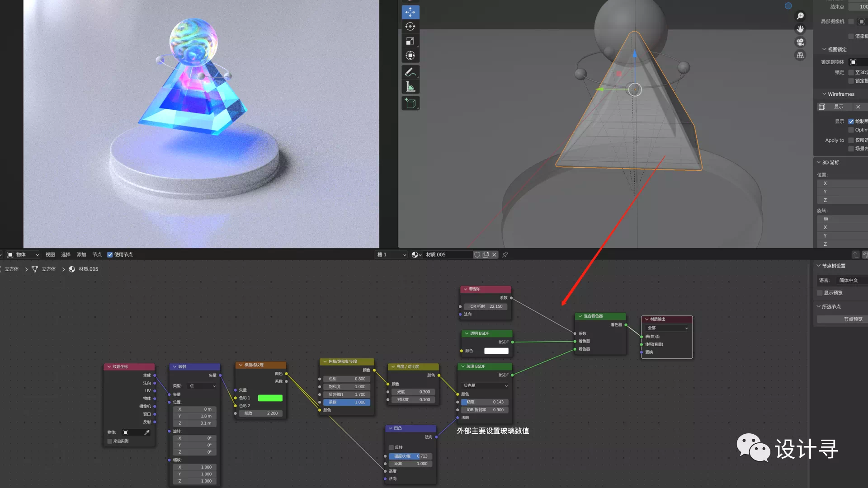Select the Scale tool
The width and height of the screenshot is (868, 488).
click(410, 41)
